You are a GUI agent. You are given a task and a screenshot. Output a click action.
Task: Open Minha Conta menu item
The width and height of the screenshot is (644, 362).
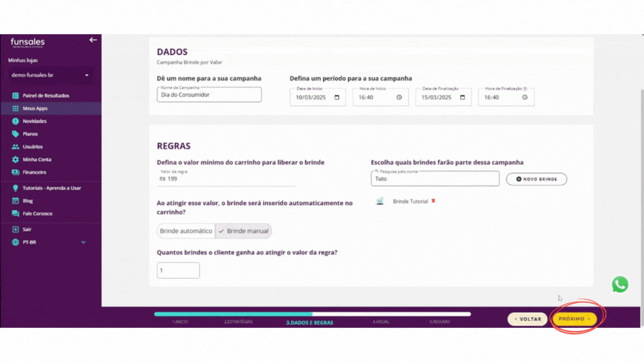click(x=37, y=159)
